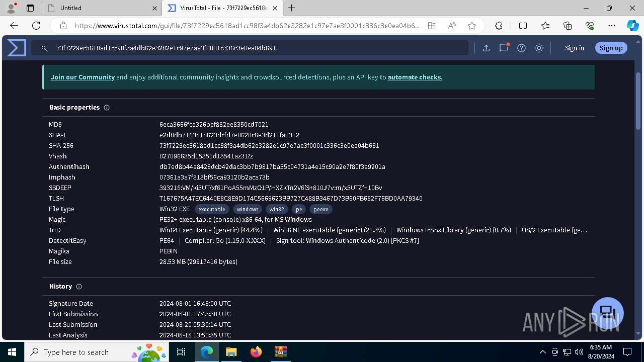Click the executable tag chip
Screen dimensions: 644x362
click(x=212, y=209)
